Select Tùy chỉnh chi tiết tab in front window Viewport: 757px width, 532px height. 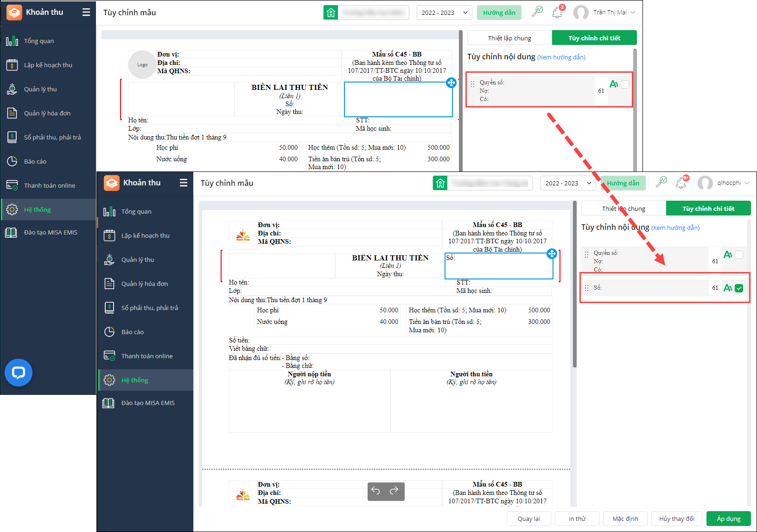point(708,209)
